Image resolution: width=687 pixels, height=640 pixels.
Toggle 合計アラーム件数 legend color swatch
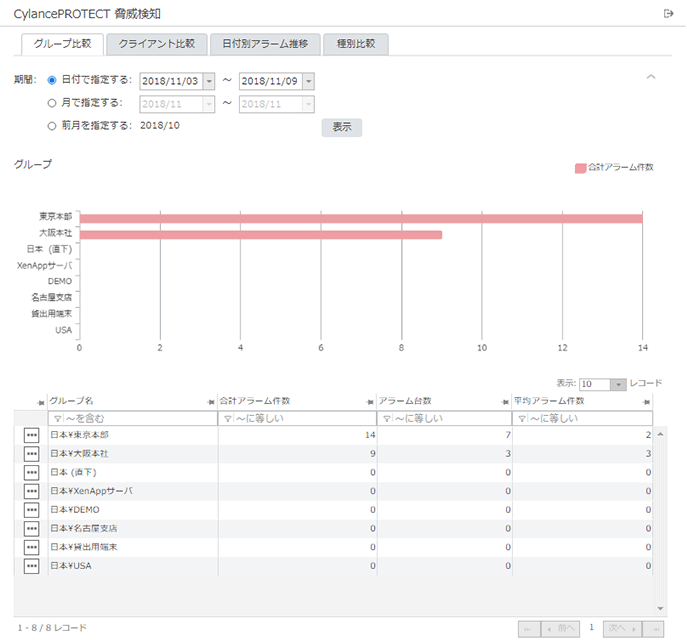(580, 167)
